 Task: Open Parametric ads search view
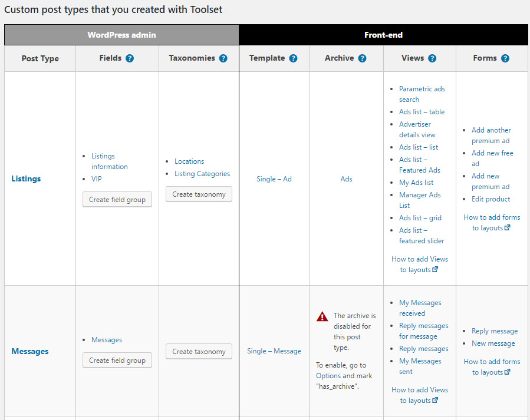422,94
